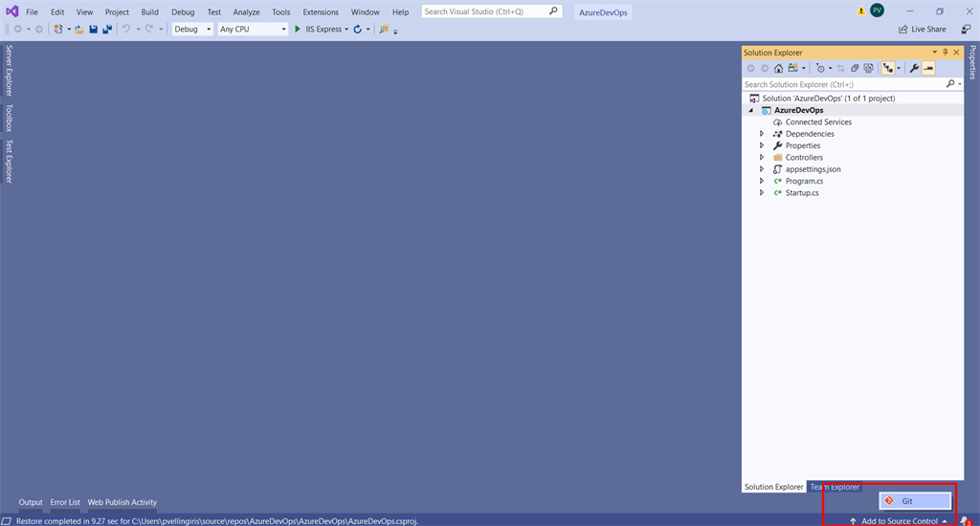The height and width of the screenshot is (526, 980).
Task: Click the Save All toolbar icon
Action: 107,30
